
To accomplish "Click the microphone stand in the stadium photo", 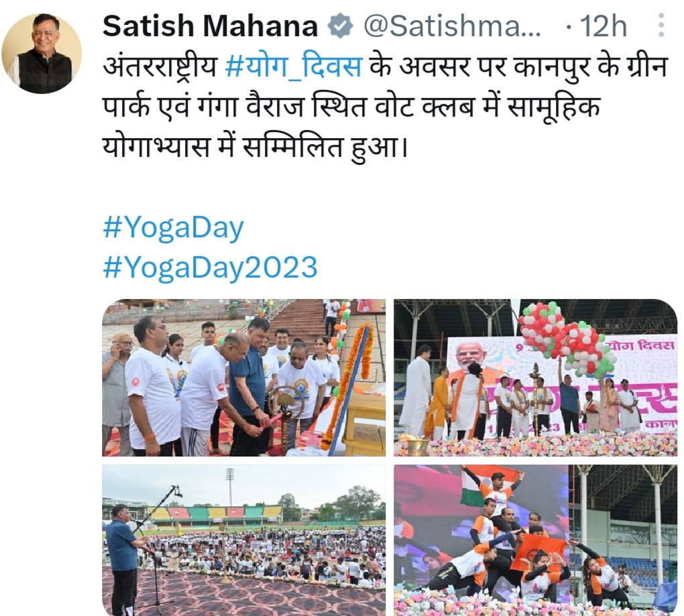I will click(x=155, y=549).
